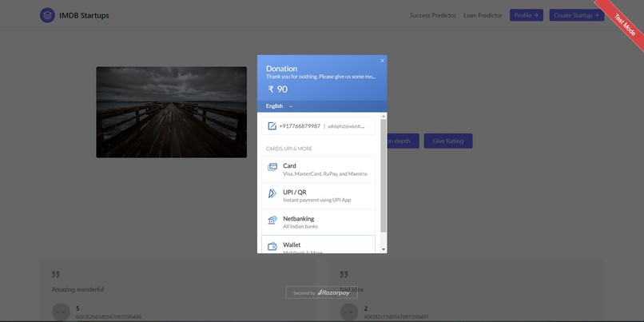This screenshot has height=322, width=644.
Task: Open the English language dropdown
Action: coord(280,106)
